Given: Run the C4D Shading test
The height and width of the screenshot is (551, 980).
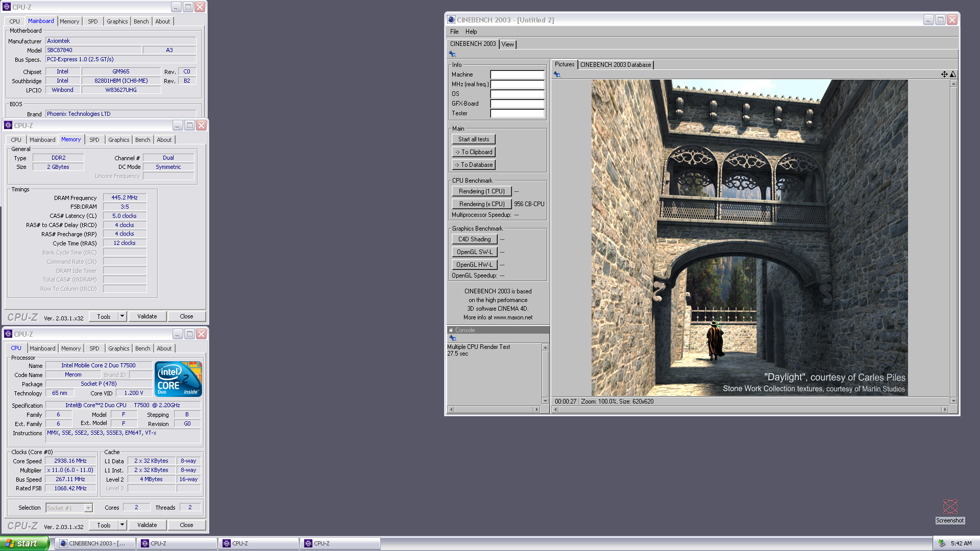Looking at the screenshot, I should point(475,239).
